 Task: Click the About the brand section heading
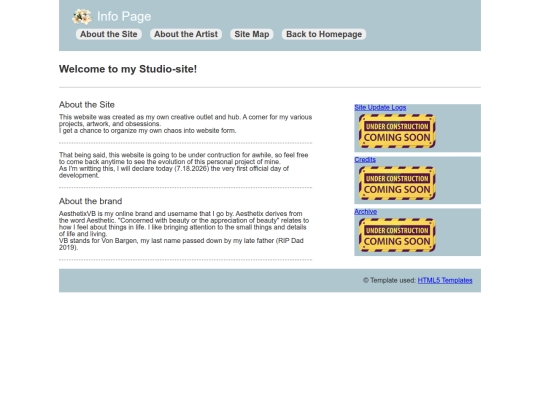91,201
